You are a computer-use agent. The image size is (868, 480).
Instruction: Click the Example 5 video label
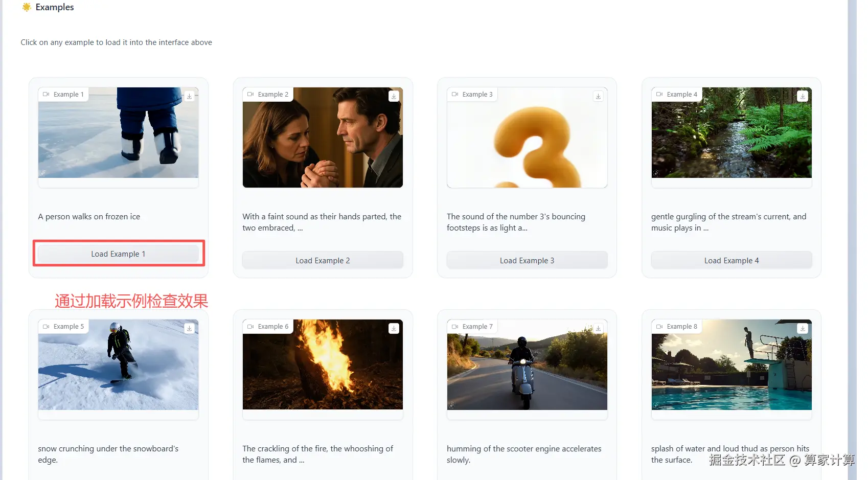[x=63, y=327]
